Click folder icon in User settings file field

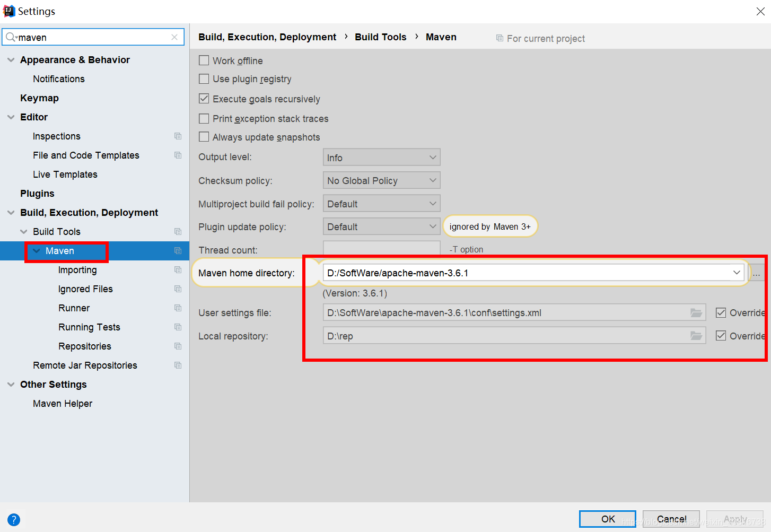pyautogui.click(x=696, y=313)
